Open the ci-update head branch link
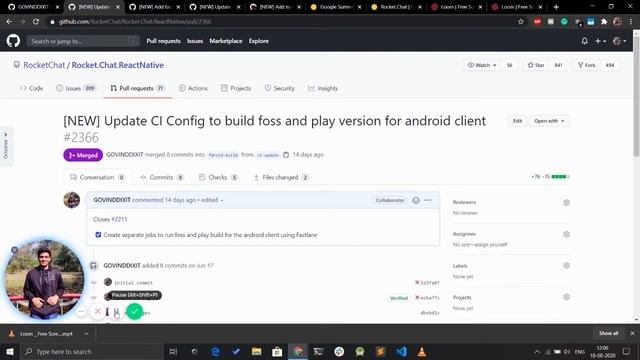This screenshot has height=360, width=640. pyautogui.click(x=268, y=155)
